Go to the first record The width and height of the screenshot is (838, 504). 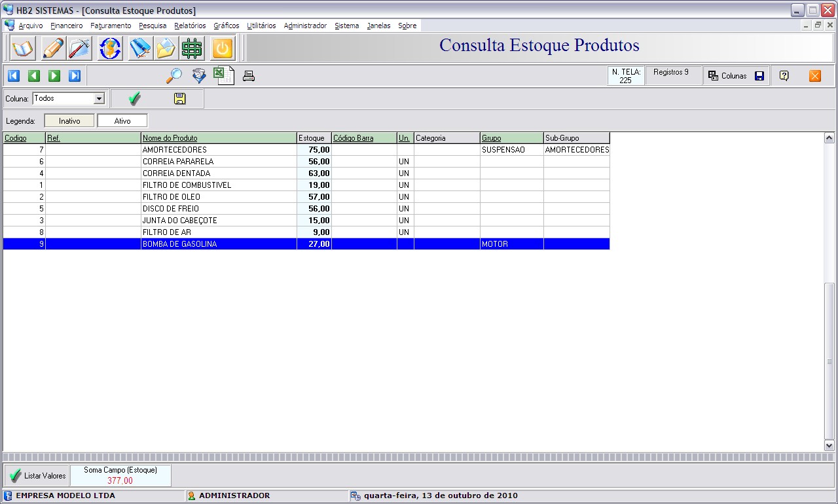click(14, 76)
